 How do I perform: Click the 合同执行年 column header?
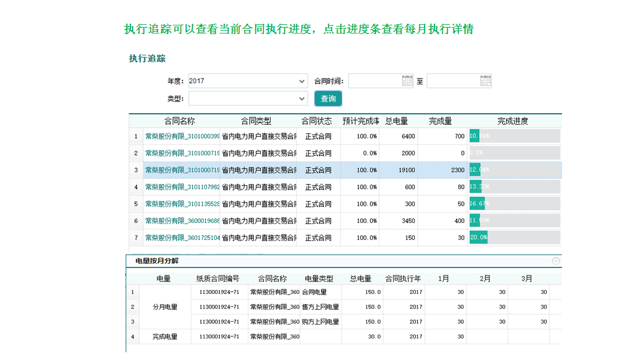403,278
